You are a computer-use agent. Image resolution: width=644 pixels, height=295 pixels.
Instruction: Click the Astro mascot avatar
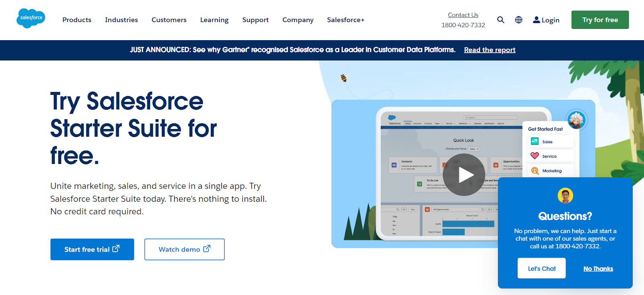pos(576,120)
